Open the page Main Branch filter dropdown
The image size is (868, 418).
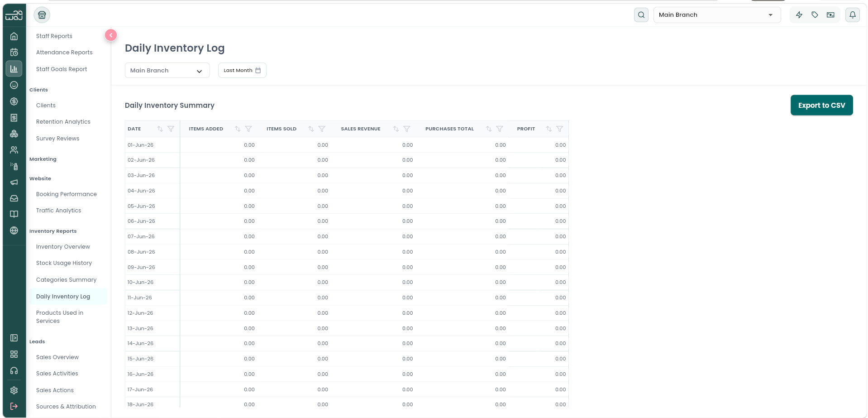(x=167, y=70)
